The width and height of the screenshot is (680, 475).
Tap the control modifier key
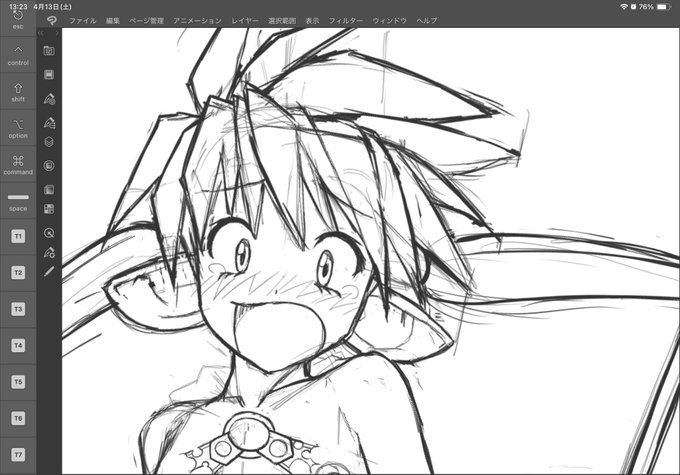point(18,55)
